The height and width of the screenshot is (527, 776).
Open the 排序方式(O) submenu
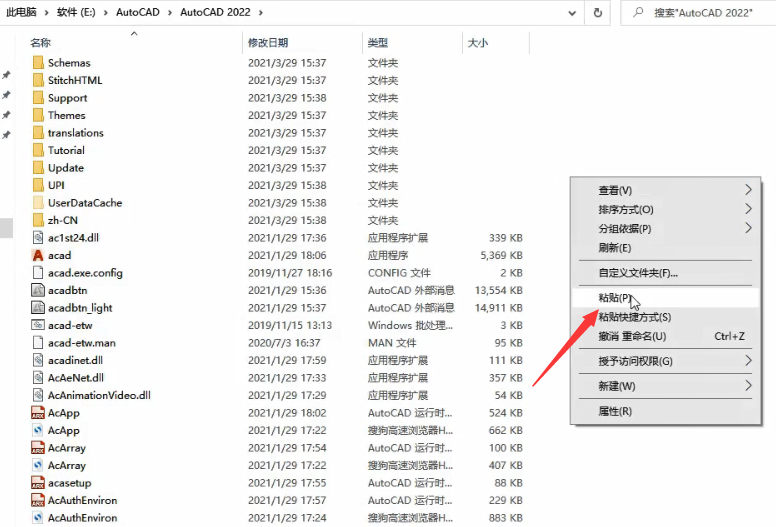coord(666,209)
